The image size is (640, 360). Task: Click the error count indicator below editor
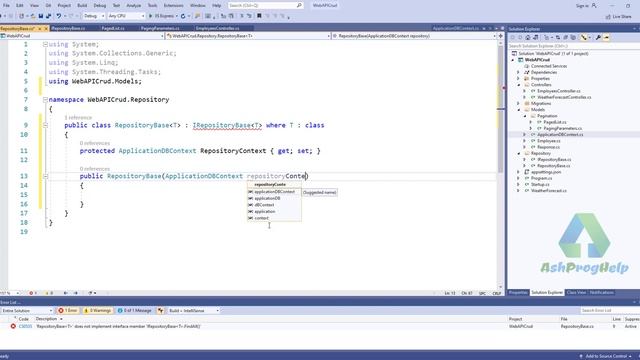pyautogui.click(x=32, y=293)
